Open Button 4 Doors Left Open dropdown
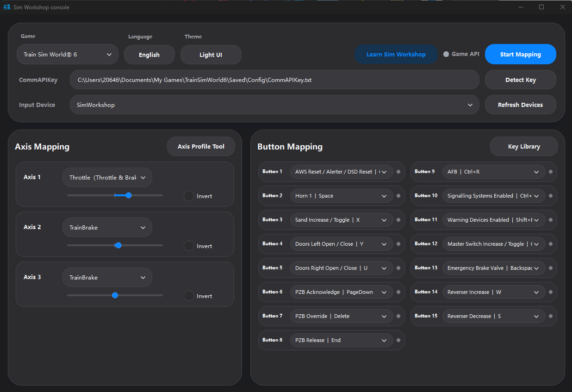This screenshot has width=572, height=392. tap(342, 244)
